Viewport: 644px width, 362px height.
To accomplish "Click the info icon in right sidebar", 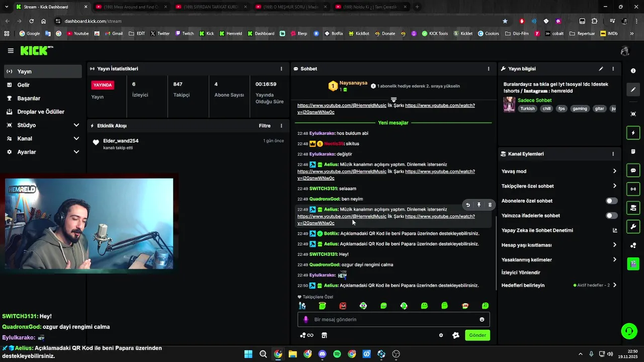I will [633, 71].
